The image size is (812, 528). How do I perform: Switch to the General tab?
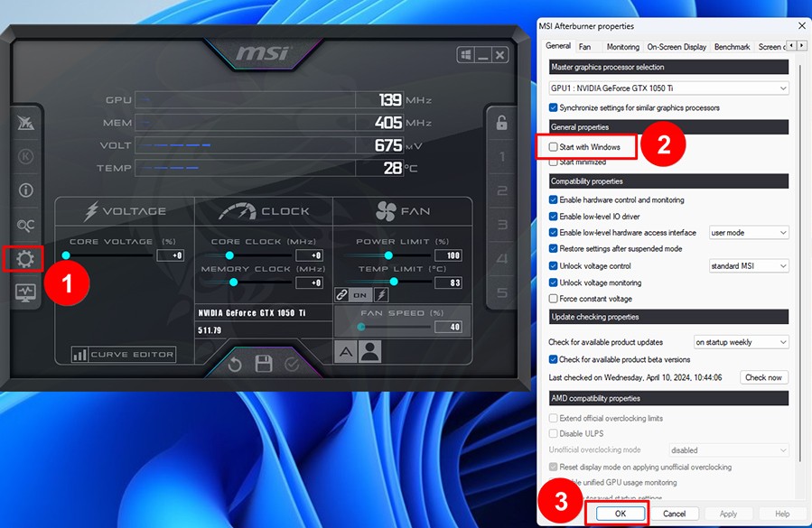click(x=557, y=46)
